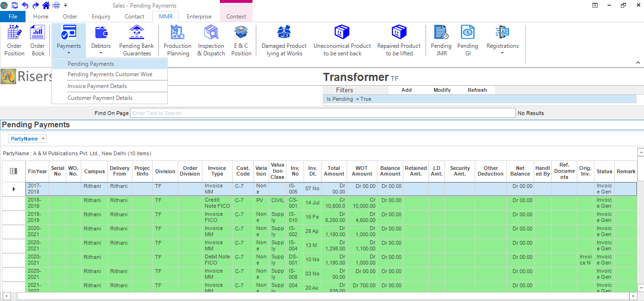644x301 pixels.
Task: Switch to the Enterprise tab
Action: [x=199, y=17]
